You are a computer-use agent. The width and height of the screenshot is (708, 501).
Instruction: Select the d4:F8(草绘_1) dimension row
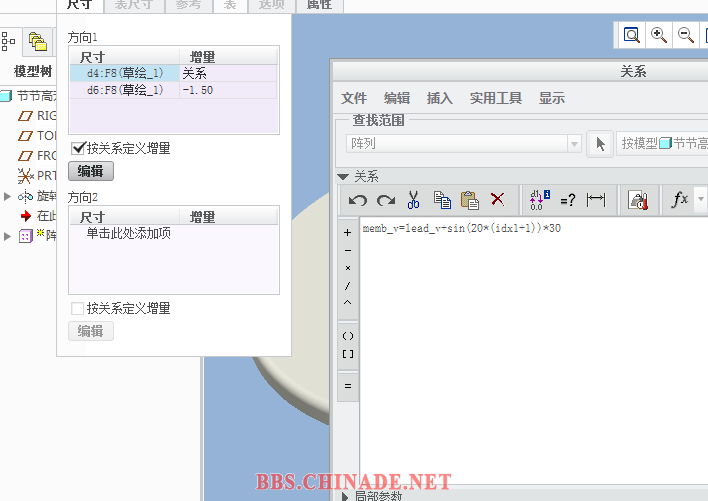(x=125, y=73)
